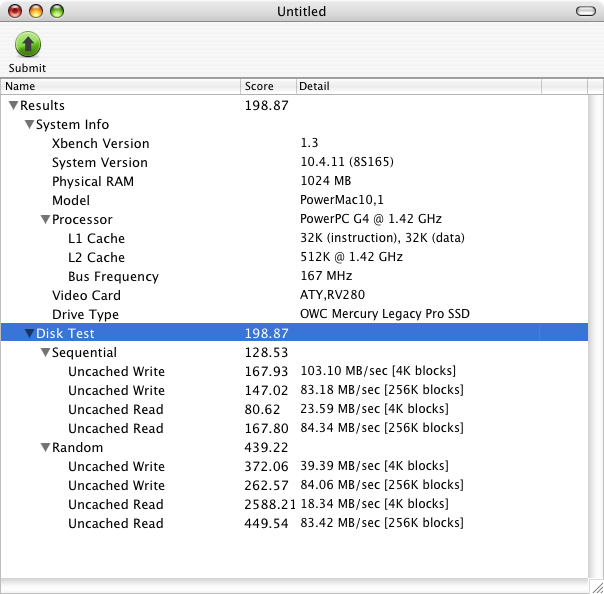Viewport: 604px width, 594px height.
Task: Click the green Submit arrow icon
Action: (28, 44)
